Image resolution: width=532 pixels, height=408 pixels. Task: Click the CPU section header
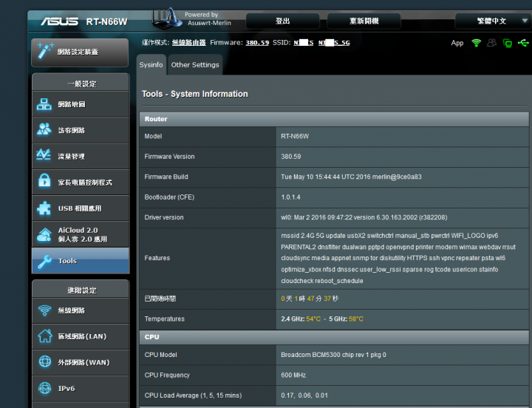334,337
